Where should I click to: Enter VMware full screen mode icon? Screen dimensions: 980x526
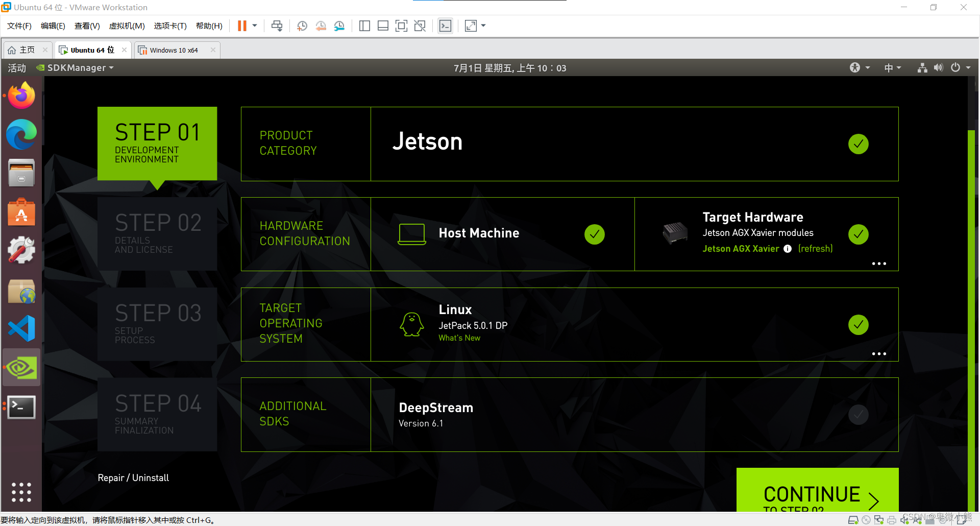click(x=401, y=26)
